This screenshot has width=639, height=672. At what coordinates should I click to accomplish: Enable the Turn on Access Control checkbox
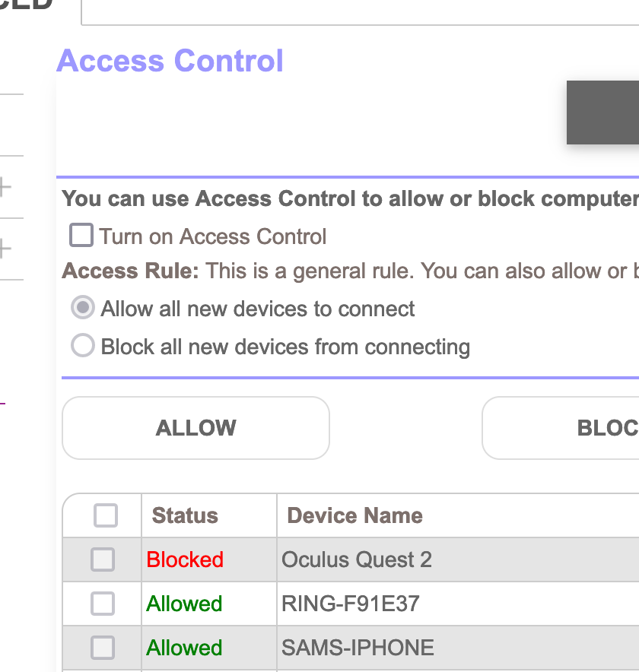click(x=81, y=236)
